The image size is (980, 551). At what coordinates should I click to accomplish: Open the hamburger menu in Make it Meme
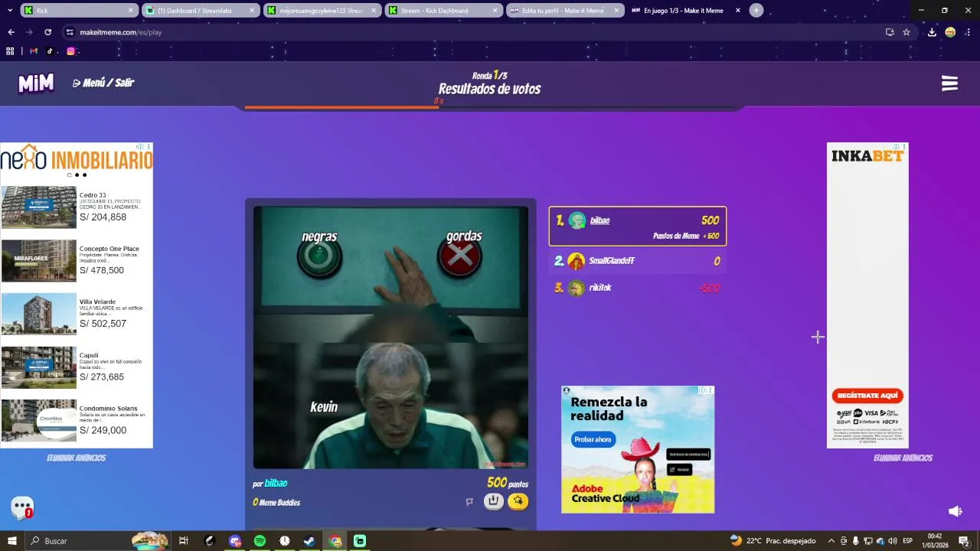coord(949,83)
